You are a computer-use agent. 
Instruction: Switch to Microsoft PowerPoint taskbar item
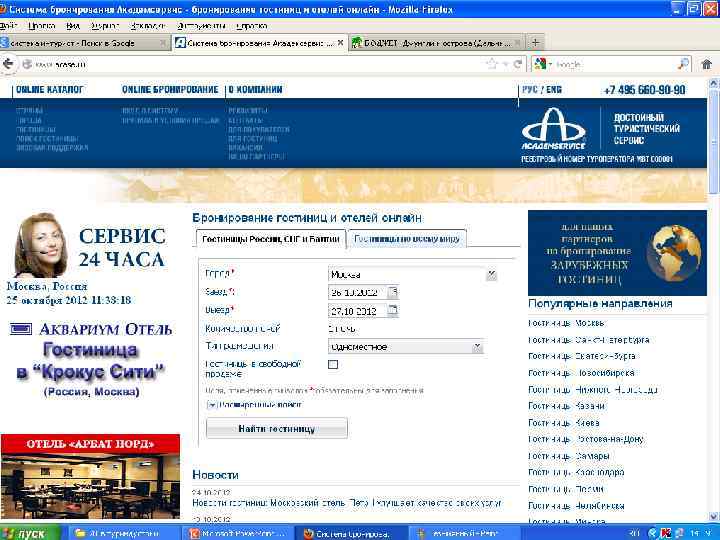point(237,533)
